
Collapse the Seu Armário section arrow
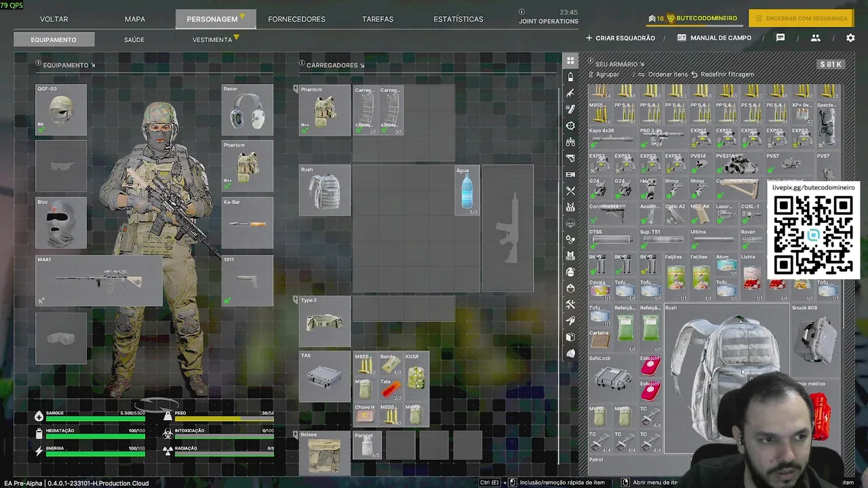pos(642,64)
